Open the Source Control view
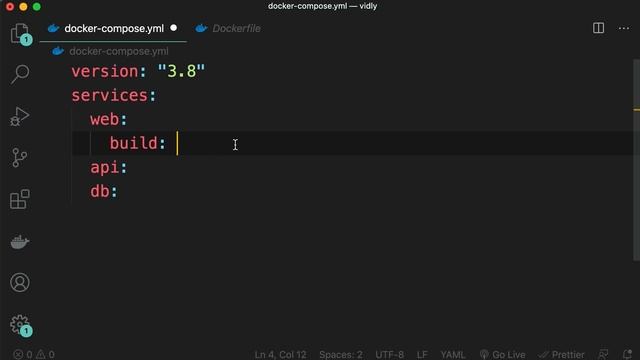 (20, 158)
